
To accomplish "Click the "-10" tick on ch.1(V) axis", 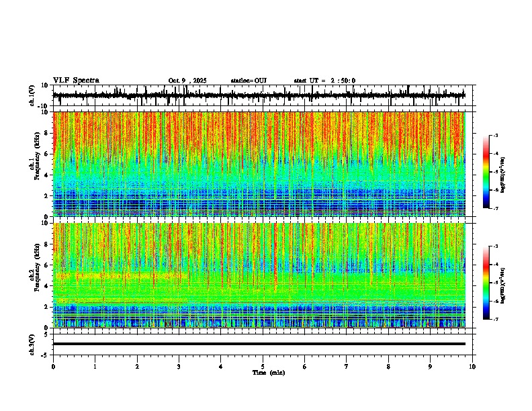I will coord(43,106).
